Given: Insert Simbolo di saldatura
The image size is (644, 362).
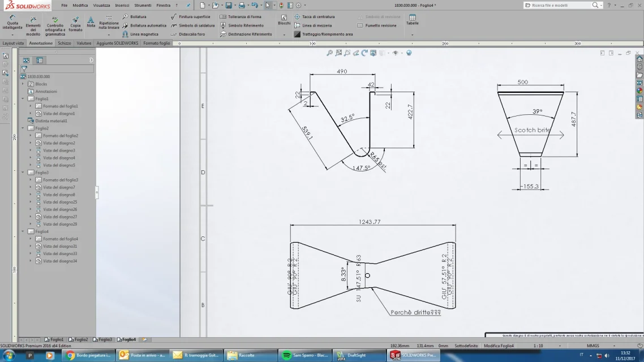Looking at the screenshot, I should (192, 25).
